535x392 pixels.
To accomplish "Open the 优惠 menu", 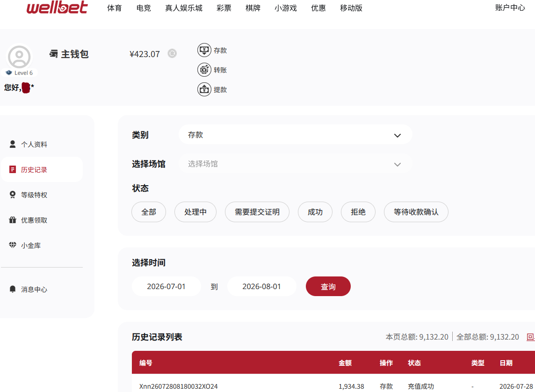I will 318,8.
